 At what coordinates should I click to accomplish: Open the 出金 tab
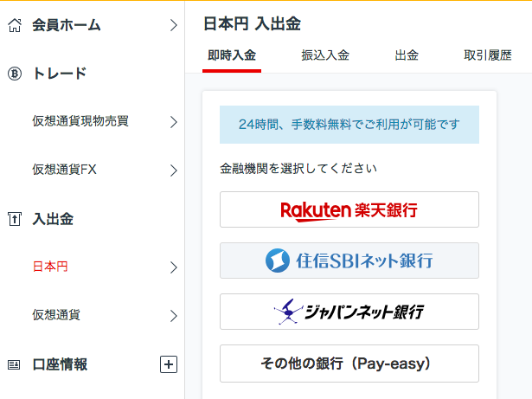click(407, 55)
